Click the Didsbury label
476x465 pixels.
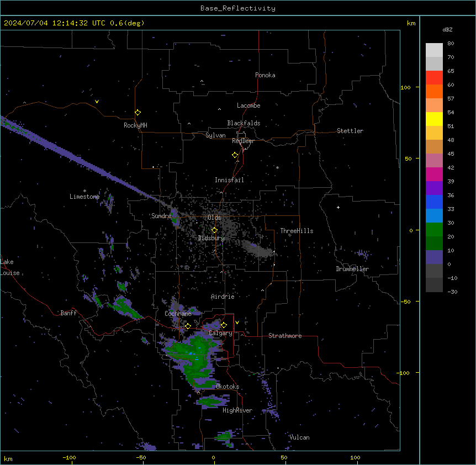pyautogui.click(x=211, y=238)
